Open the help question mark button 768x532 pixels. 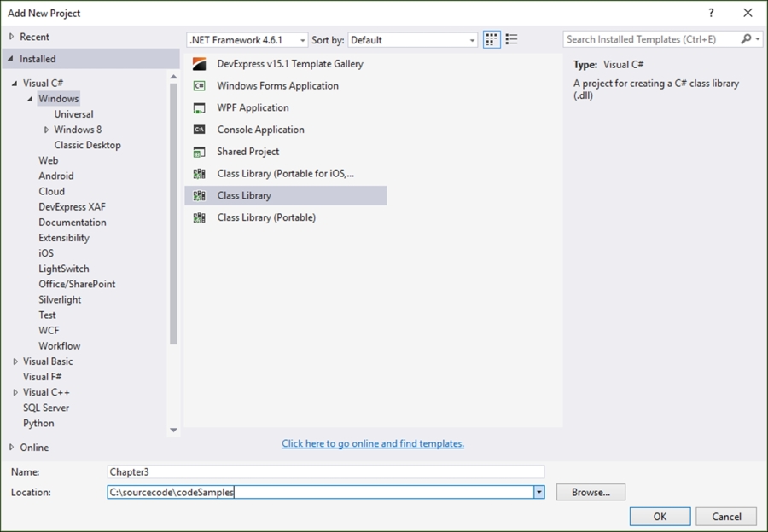(x=711, y=13)
